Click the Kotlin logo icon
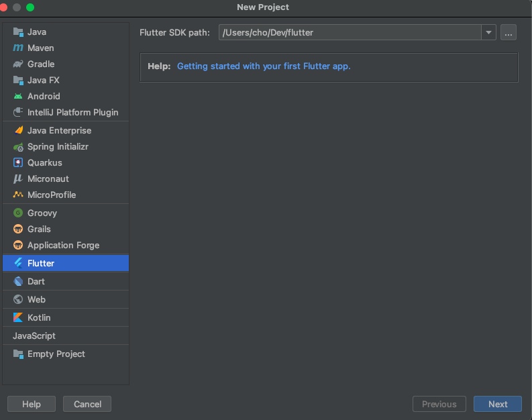The height and width of the screenshot is (420, 532). [18, 317]
